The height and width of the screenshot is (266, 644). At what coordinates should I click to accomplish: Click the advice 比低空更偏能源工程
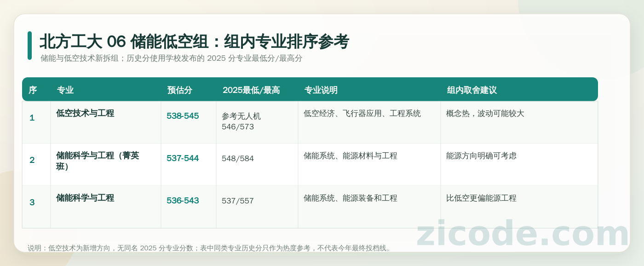pos(481,198)
